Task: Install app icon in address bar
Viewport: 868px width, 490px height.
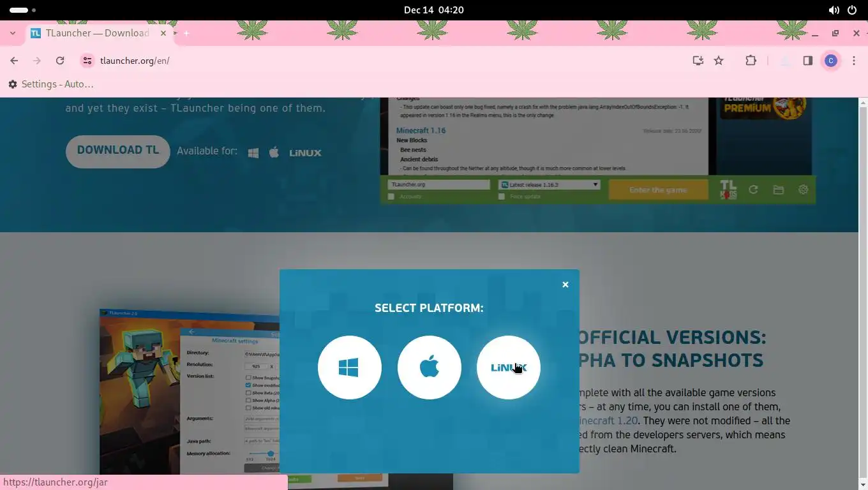Action: [x=698, y=61]
